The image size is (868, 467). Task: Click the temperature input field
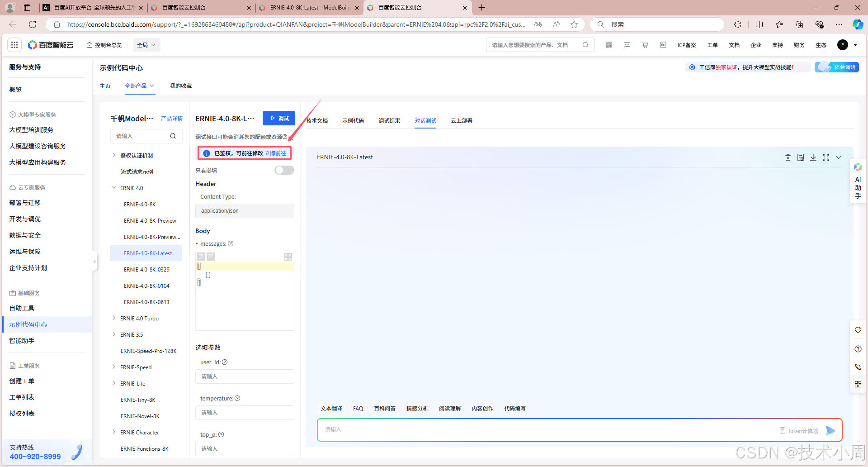tap(245, 413)
